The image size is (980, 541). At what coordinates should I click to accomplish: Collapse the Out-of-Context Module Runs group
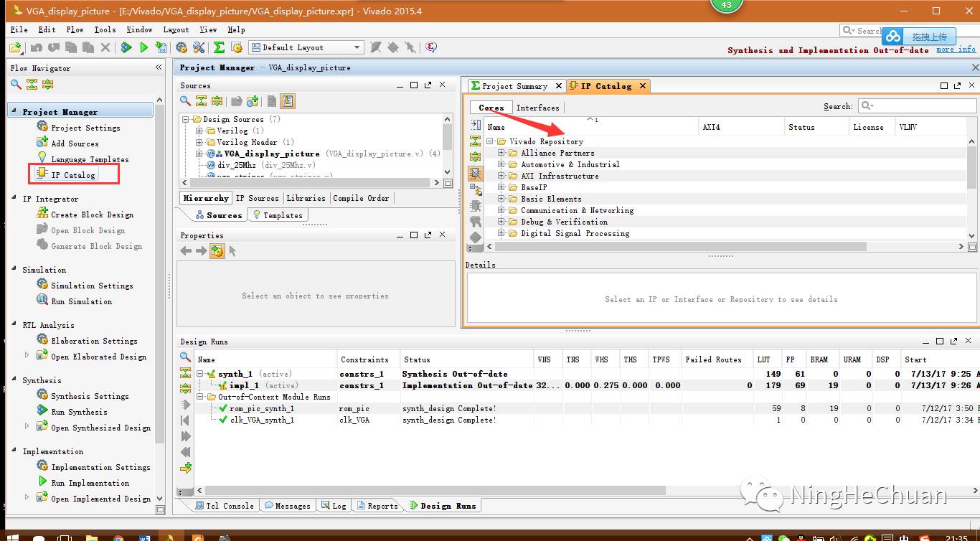point(201,397)
